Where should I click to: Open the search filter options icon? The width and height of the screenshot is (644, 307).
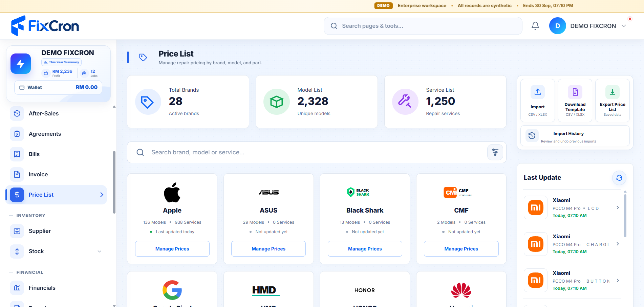[495, 152]
